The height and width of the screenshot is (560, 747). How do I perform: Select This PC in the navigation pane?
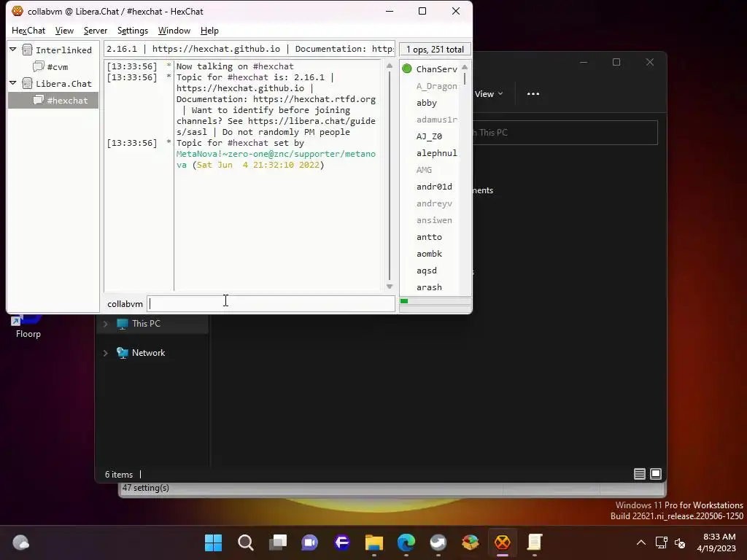point(146,323)
